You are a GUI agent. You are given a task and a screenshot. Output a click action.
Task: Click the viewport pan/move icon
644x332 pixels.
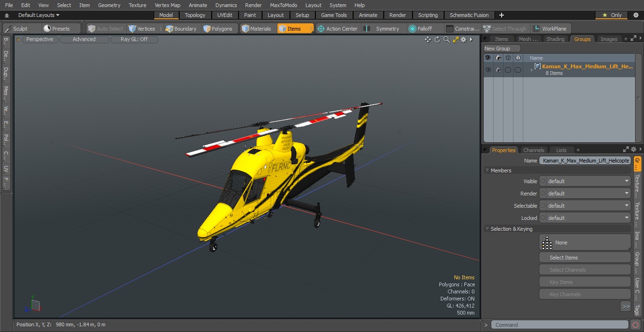point(428,40)
